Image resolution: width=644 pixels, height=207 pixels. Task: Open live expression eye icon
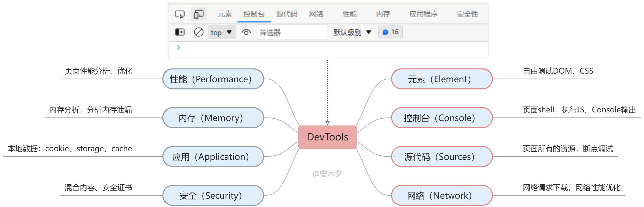[246, 32]
